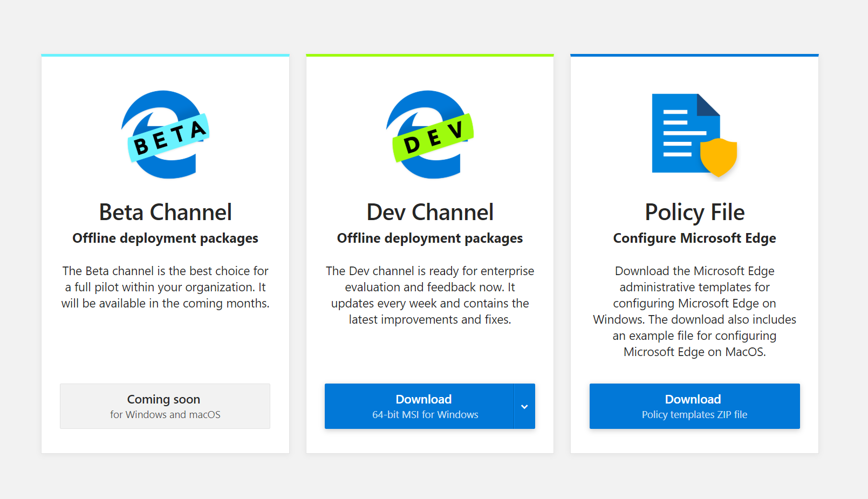Click the Configure Microsoft Edge subtitle
Viewport: 868px width, 499px height.
tap(694, 238)
